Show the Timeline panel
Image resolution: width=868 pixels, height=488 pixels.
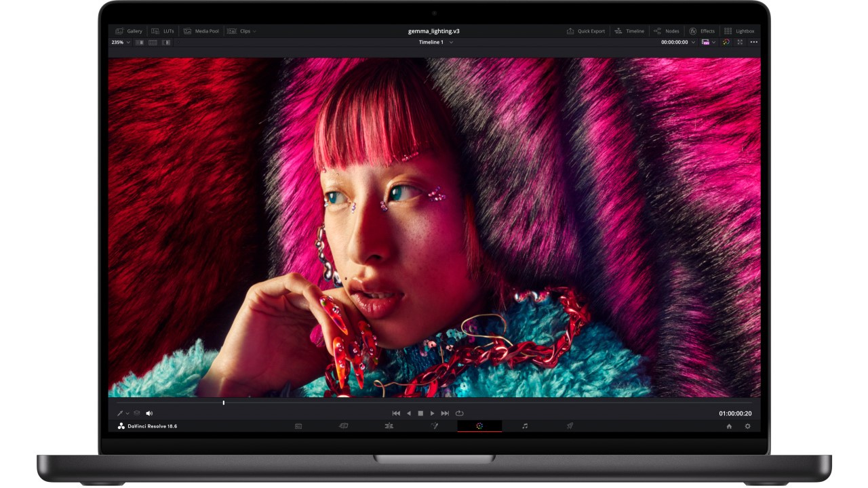(x=630, y=31)
